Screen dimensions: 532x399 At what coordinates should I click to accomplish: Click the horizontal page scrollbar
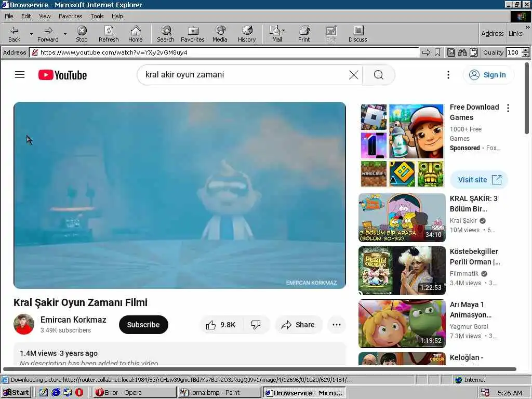click(260, 369)
